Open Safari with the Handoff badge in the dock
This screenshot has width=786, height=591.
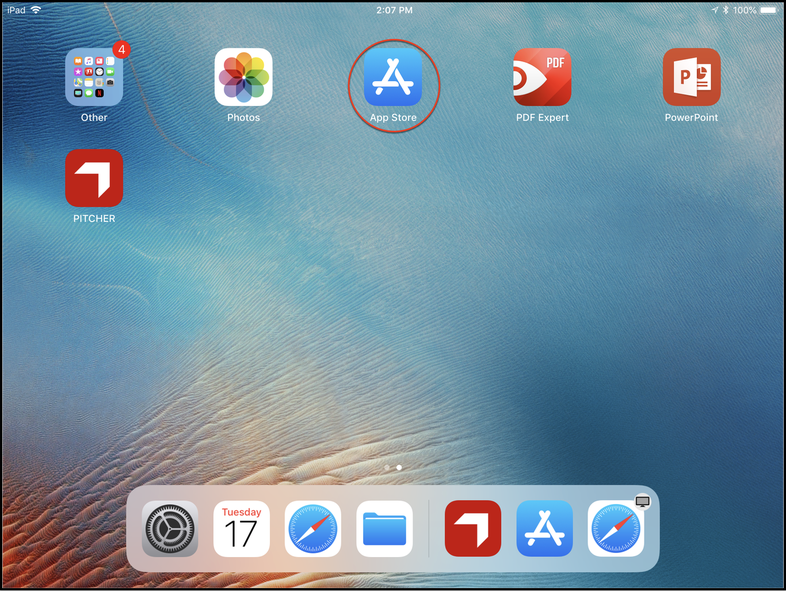click(x=616, y=529)
